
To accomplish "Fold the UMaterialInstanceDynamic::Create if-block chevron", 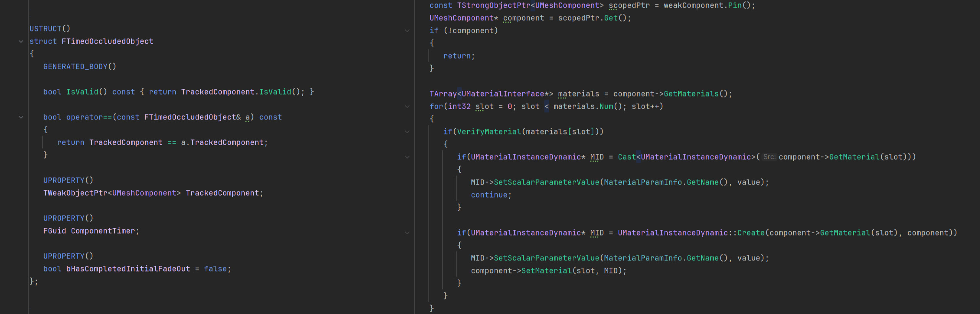I will pos(407,233).
